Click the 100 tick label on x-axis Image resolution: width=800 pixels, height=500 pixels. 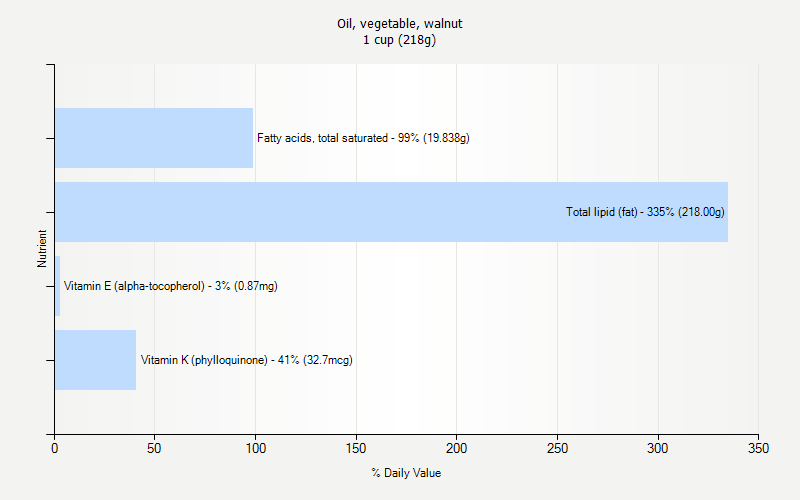click(x=256, y=448)
